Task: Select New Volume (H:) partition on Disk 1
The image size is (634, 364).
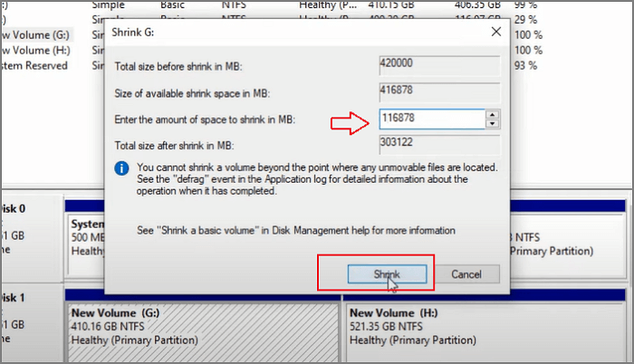Action: (x=485, y=331)
